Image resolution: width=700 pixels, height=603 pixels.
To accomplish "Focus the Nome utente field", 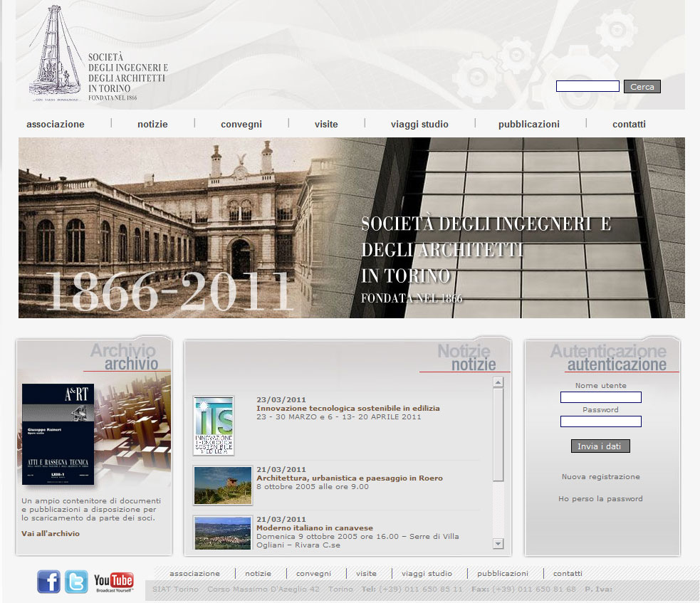I will pos(601,397).
